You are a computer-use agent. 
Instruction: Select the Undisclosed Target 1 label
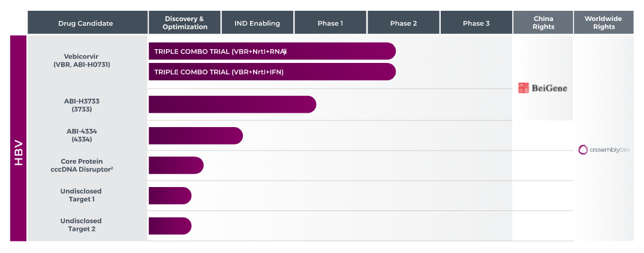point(82,195)
